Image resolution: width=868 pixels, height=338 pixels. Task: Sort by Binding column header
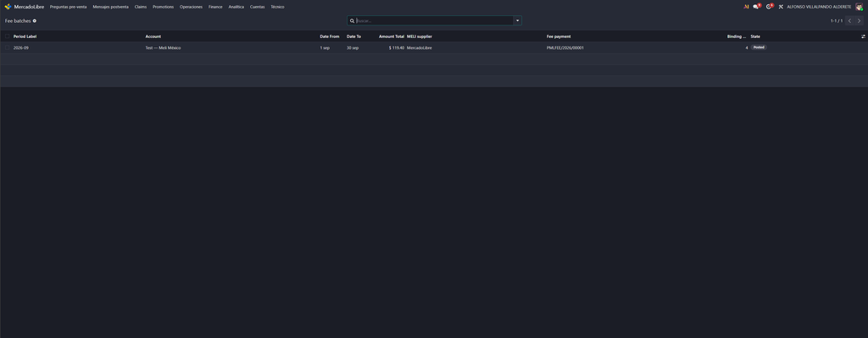[737, 36]
